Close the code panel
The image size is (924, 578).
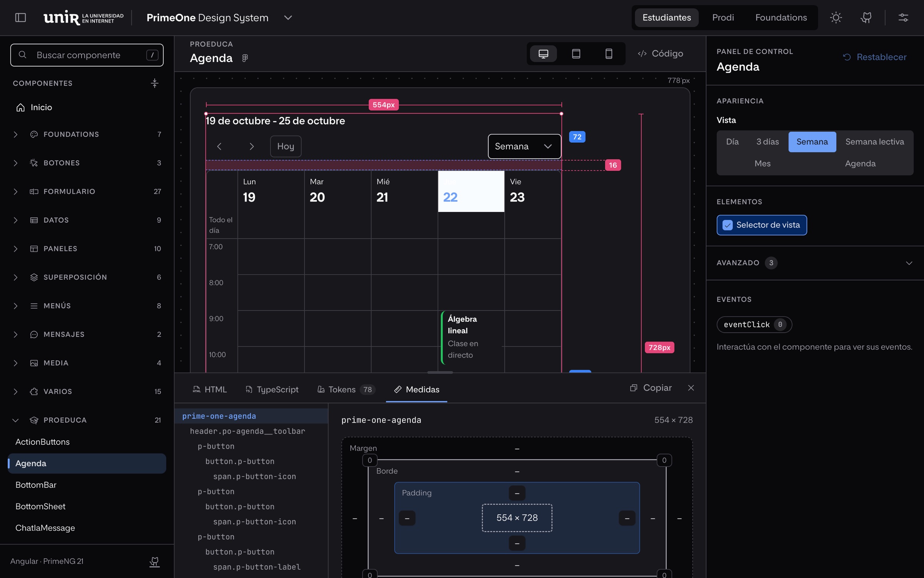(691, 388)
